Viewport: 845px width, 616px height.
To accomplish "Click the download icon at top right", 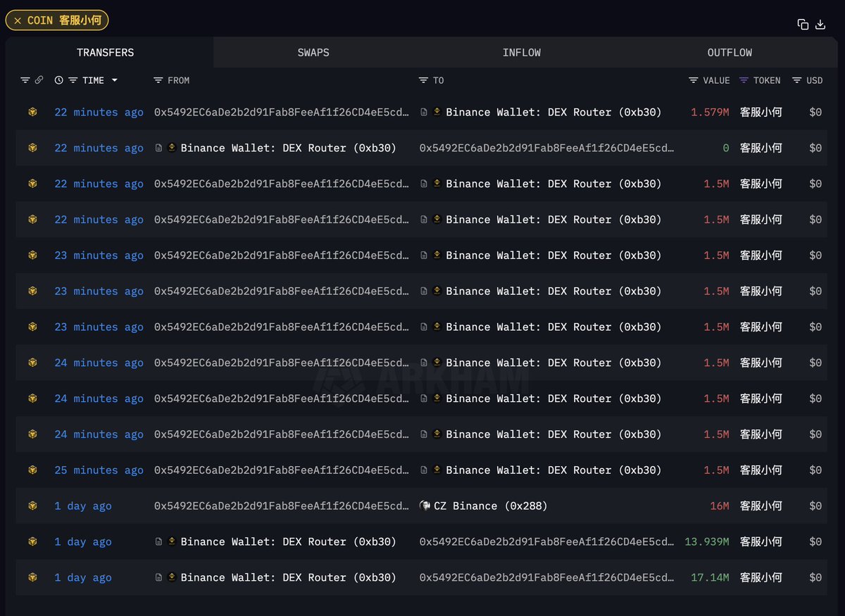I will coord(821,23).
